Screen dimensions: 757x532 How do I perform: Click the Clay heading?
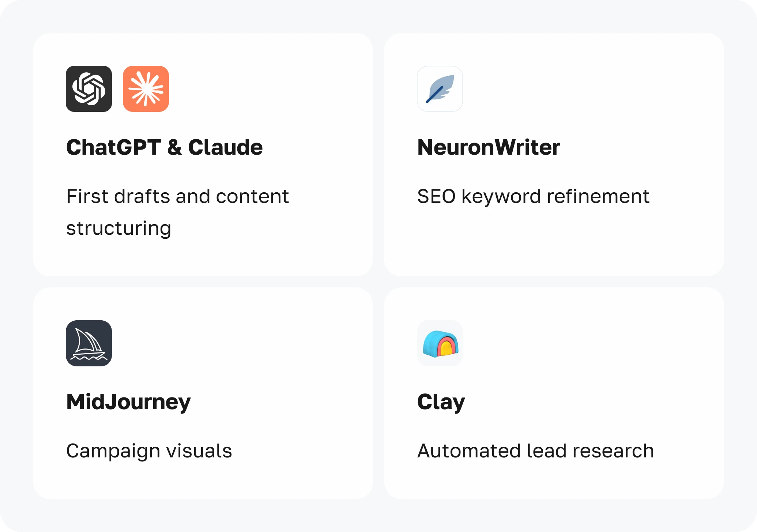441,402
